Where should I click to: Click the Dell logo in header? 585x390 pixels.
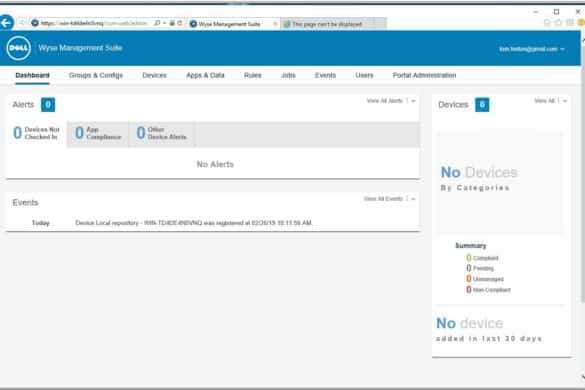(18, 48)
